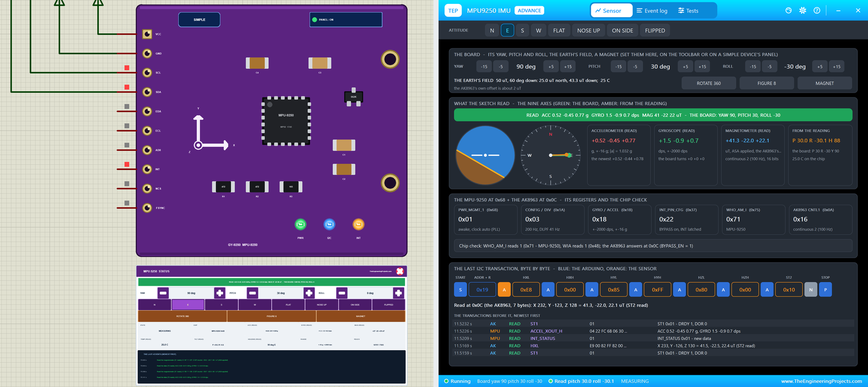Image resolution: width=868 pixels, height=387 pixels.
Task: Click the 0x19 address byte box
Action: coord(482,290)
